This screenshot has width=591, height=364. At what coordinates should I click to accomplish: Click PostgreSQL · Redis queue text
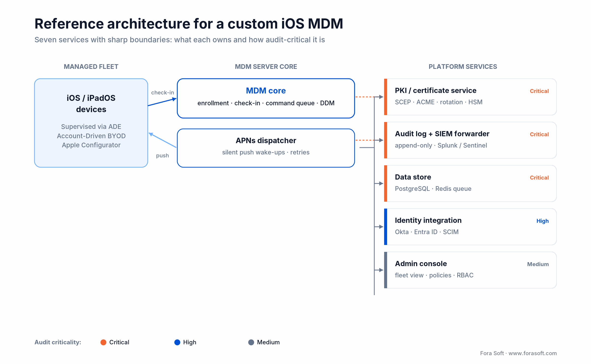[x=433, y=189]
